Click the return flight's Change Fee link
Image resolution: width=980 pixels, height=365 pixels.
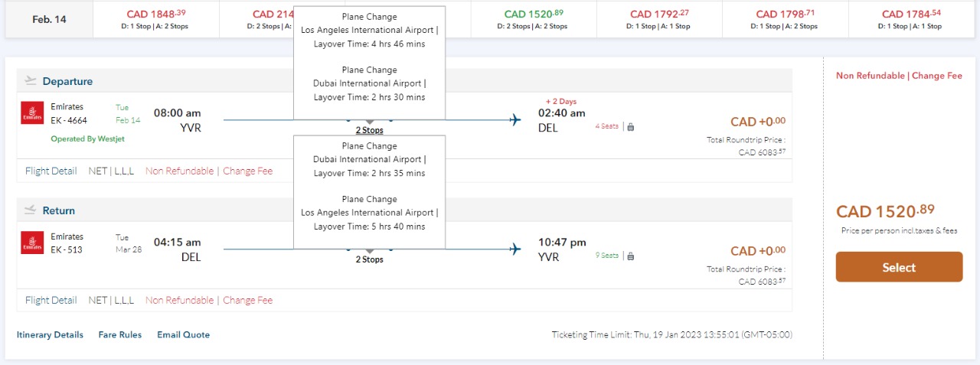tap(247, 300)
